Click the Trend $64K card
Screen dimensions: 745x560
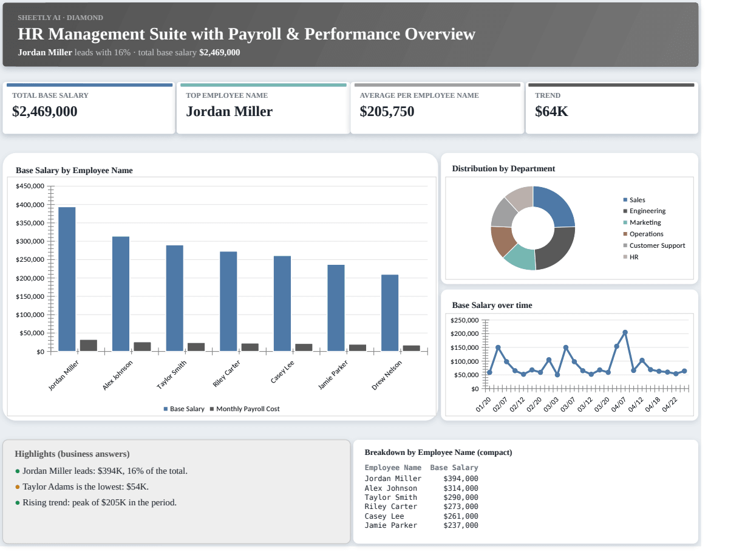point(612,108)
